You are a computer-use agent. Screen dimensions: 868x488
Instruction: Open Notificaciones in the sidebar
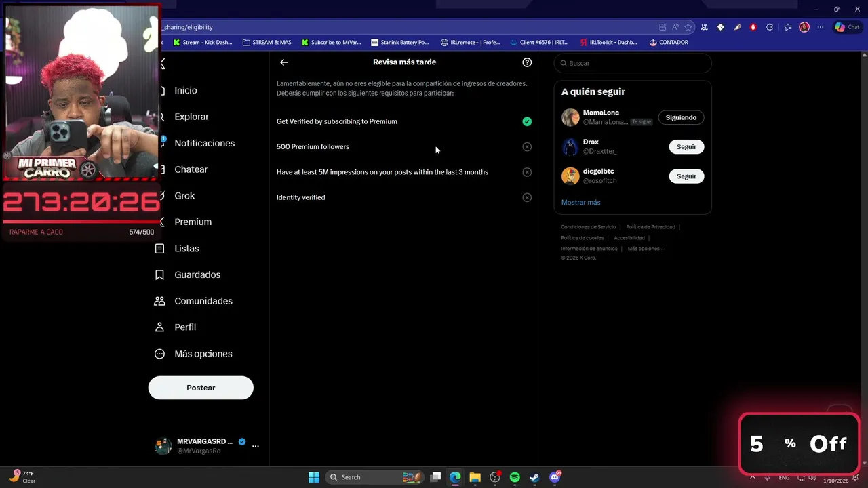point(204,143)
